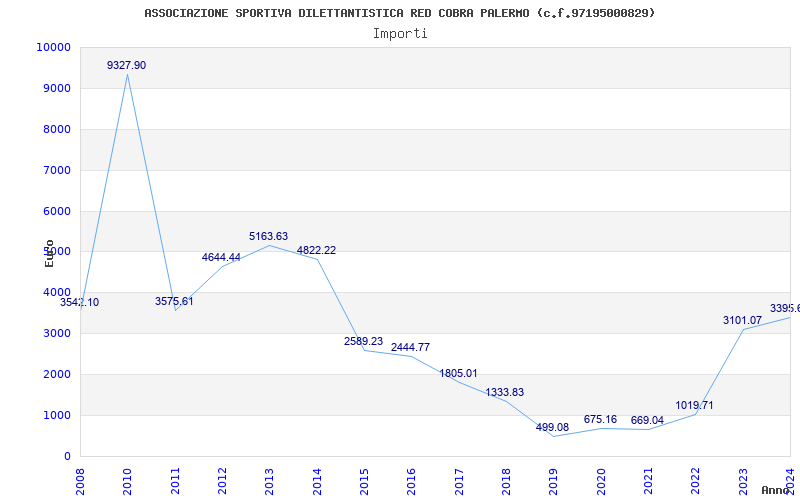Click the 669.04 data label
Viewport: 800px width, 500px height.
click(647, 420)
